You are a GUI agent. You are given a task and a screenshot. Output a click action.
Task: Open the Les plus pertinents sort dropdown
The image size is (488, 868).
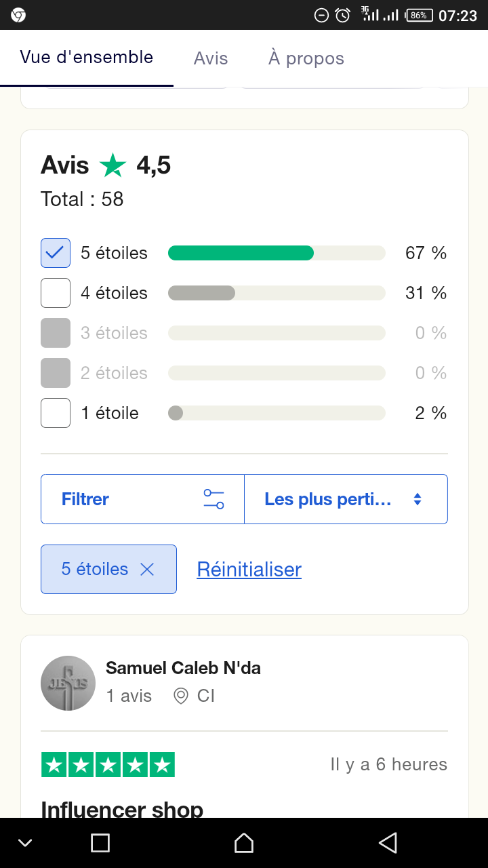point(328,499)
